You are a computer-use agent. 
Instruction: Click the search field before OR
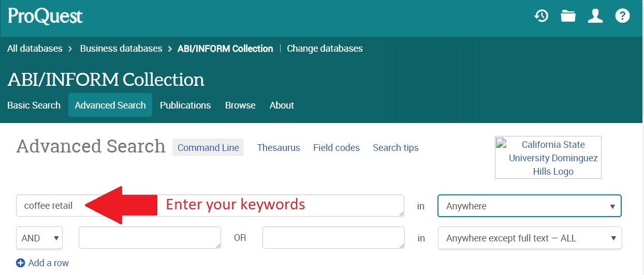[x=150, y=238]
